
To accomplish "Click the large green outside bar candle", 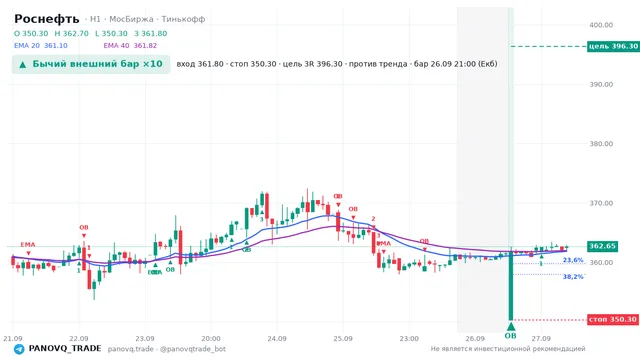I will point(511,286).
